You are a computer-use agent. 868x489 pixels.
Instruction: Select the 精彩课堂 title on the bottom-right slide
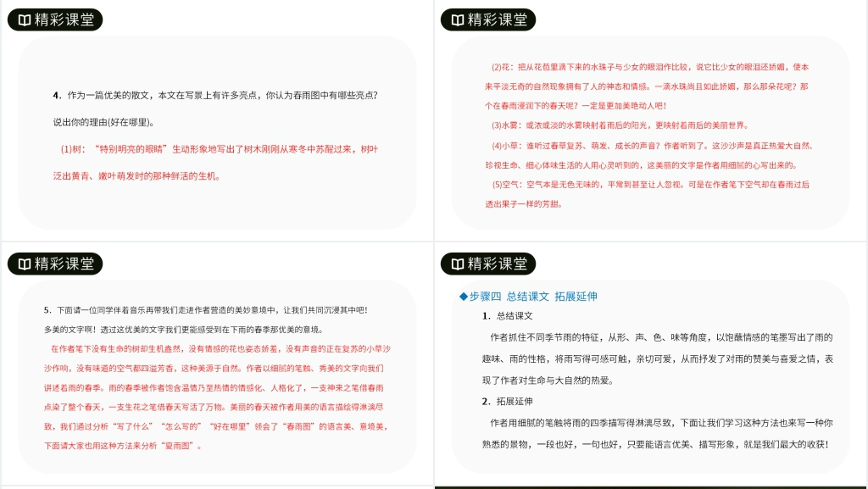pos(498,264)
